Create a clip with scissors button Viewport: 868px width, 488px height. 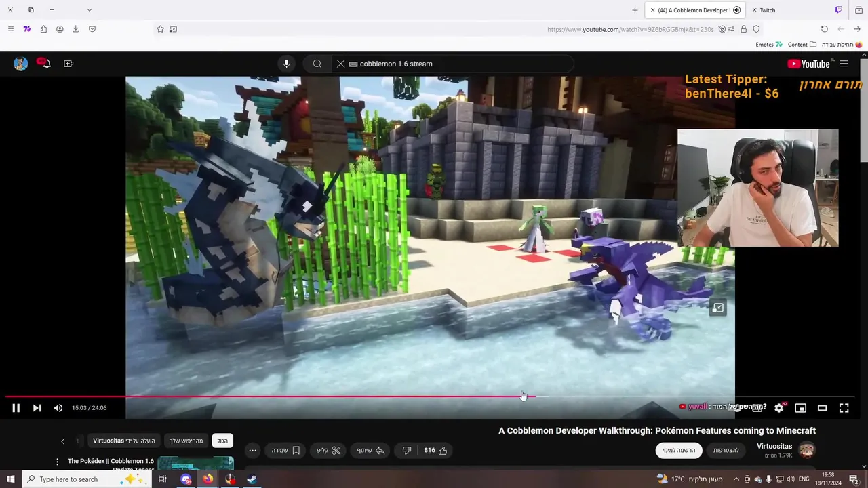(x=329, y=450)
